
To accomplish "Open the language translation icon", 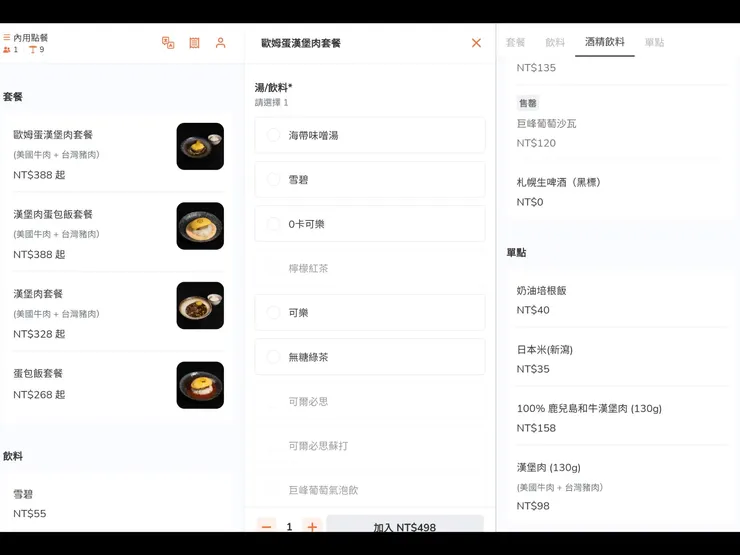I will click(168, 42).
